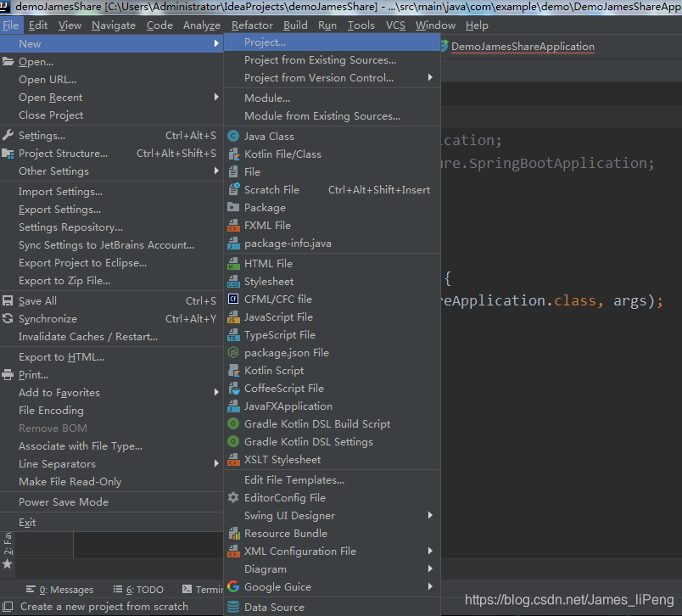Click the Save All disk icon

(8, 300)
